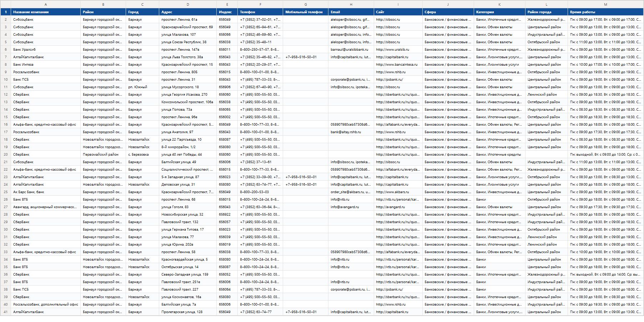Screen dimensions: 644x322
Task: Select site cell 'http://www.uralsib.ru'
Action: 398,49
